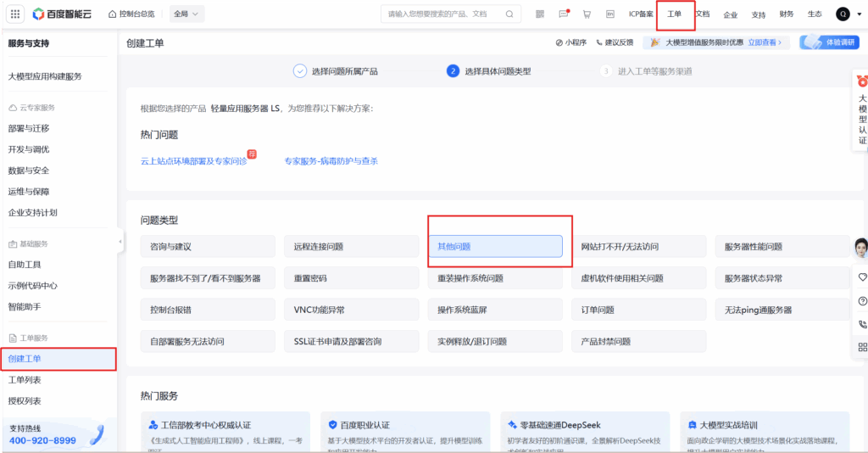The height and width of the screenshot is (453, 868).
Task: Select 创建工单 in sidebar
Action: [58, 359]
